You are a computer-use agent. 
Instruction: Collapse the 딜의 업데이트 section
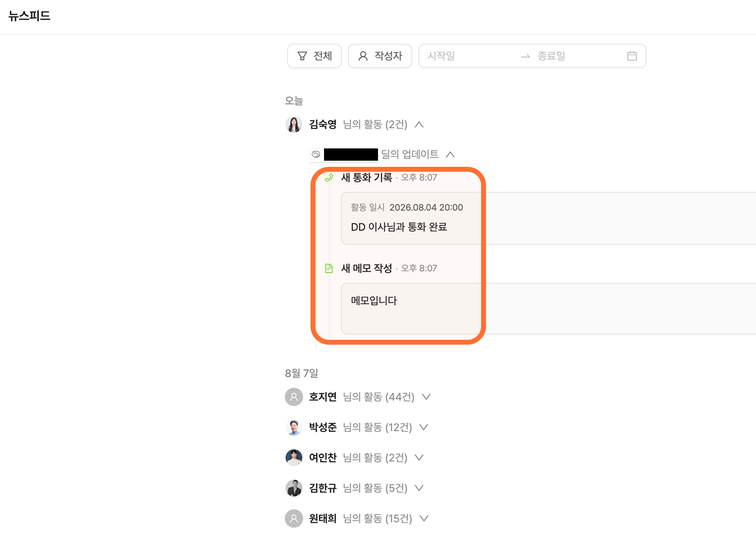[x=450, y=154]
